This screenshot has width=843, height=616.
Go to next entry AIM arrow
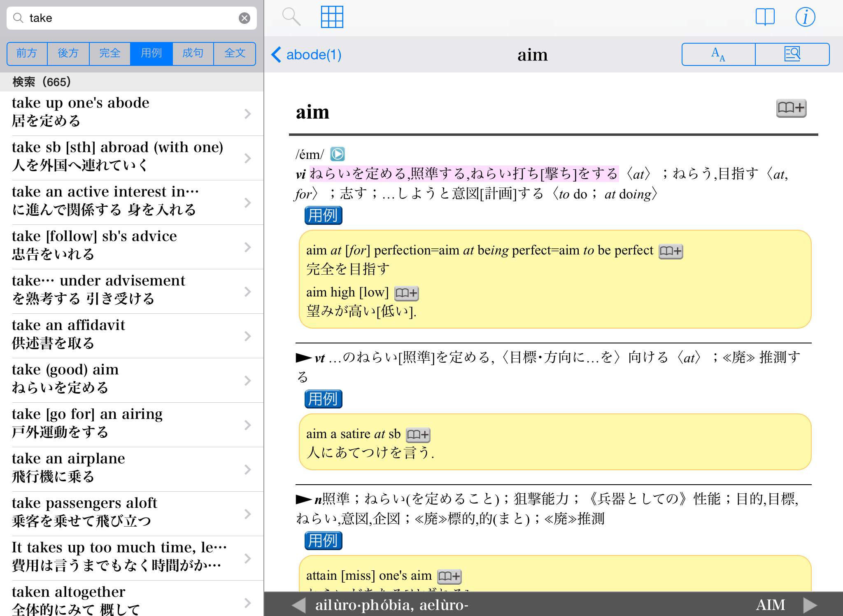[810, 605]
